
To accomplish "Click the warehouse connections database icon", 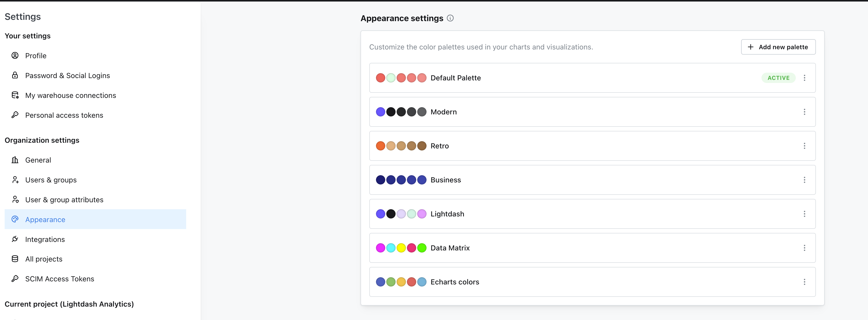I will coord(15,95).
